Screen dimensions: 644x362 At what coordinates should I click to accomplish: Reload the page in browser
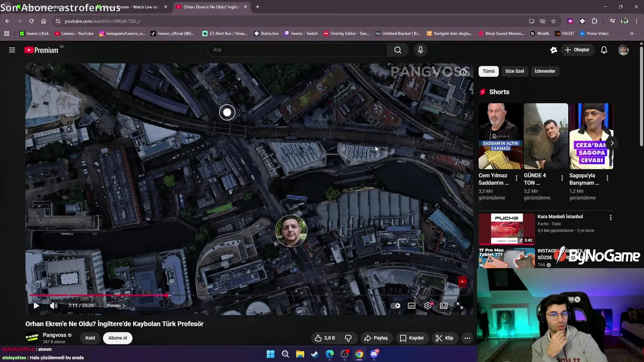pyautogui.click(x=31, y=21)
